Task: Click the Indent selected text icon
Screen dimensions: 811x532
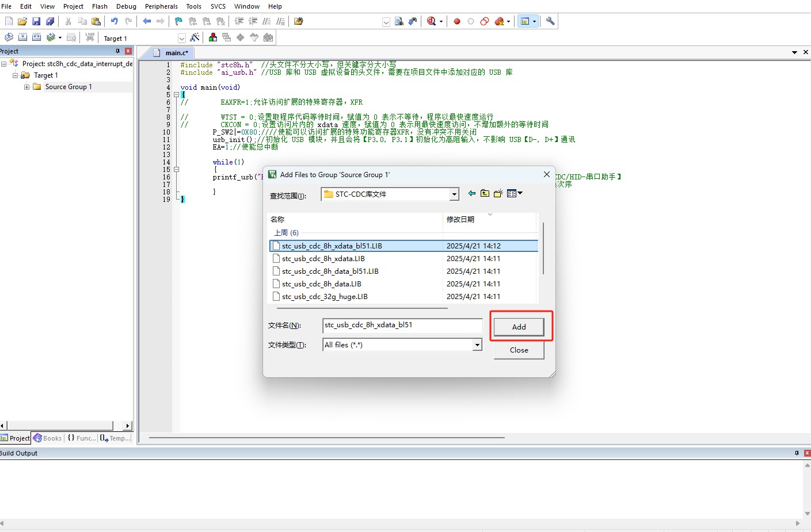Action: point(239,21)
